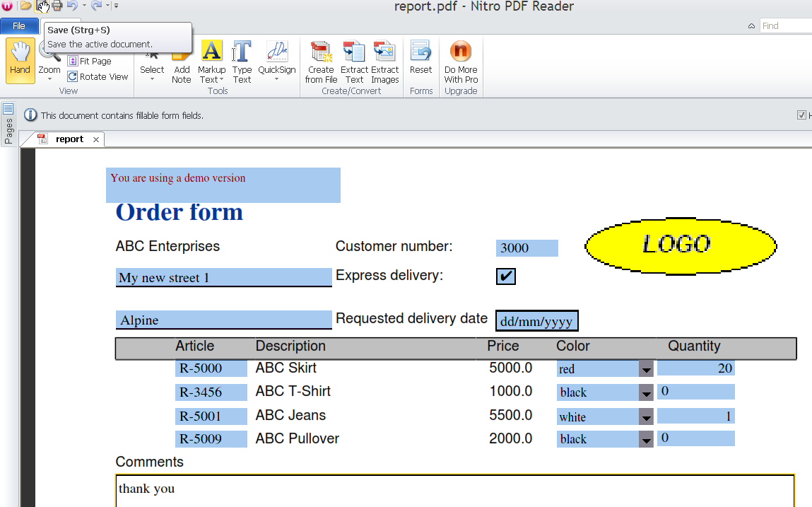Click the yellow LOGO oval
Screen dimensions: 812x507
tap(681, 246)
